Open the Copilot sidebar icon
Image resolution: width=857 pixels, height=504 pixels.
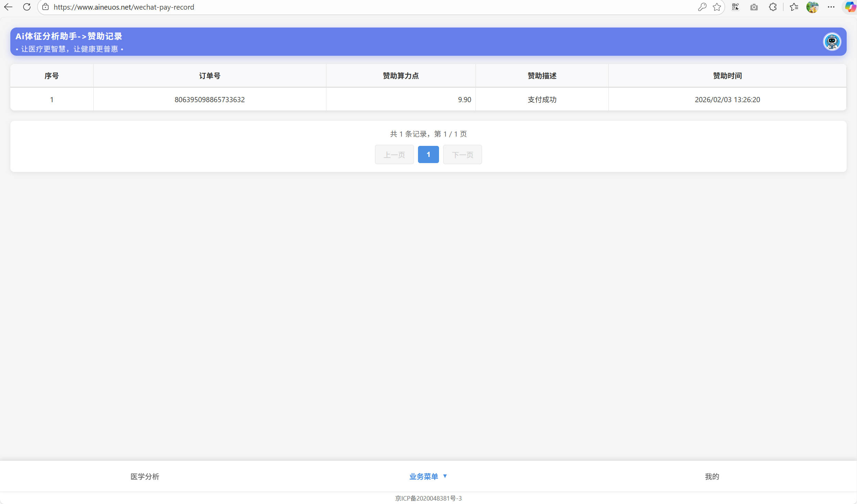tap(850, 7)
